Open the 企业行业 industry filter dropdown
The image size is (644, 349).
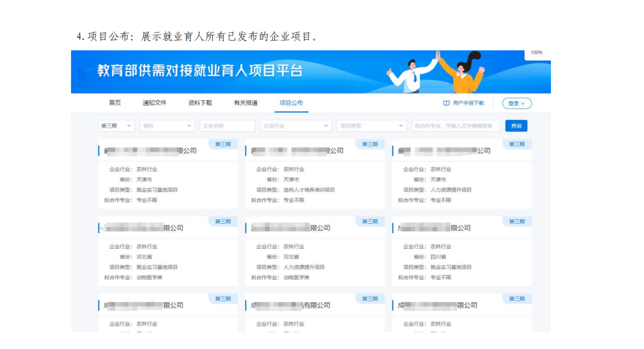296,126
